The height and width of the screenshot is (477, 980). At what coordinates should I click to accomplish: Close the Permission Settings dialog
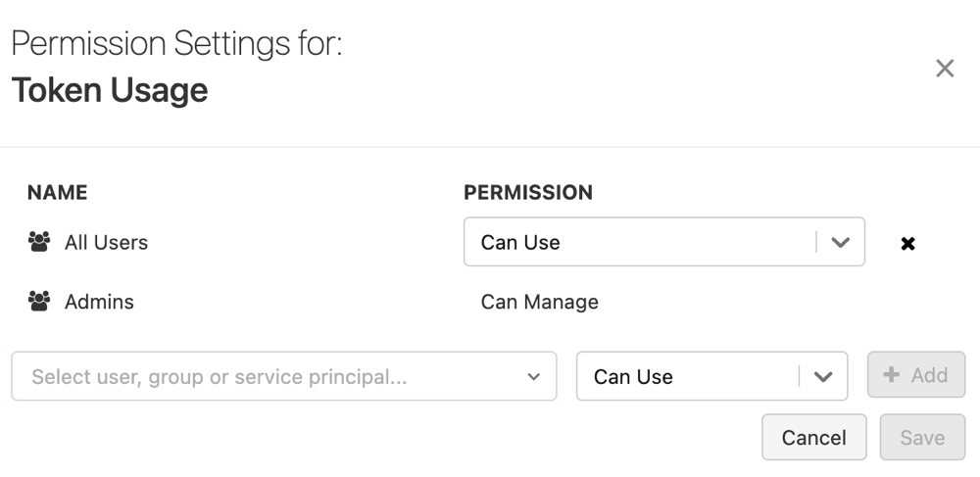coord(945,69)
